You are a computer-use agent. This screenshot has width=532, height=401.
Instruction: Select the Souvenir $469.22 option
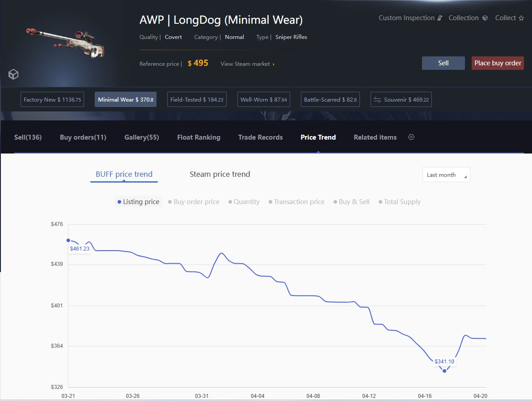[401, 99]
